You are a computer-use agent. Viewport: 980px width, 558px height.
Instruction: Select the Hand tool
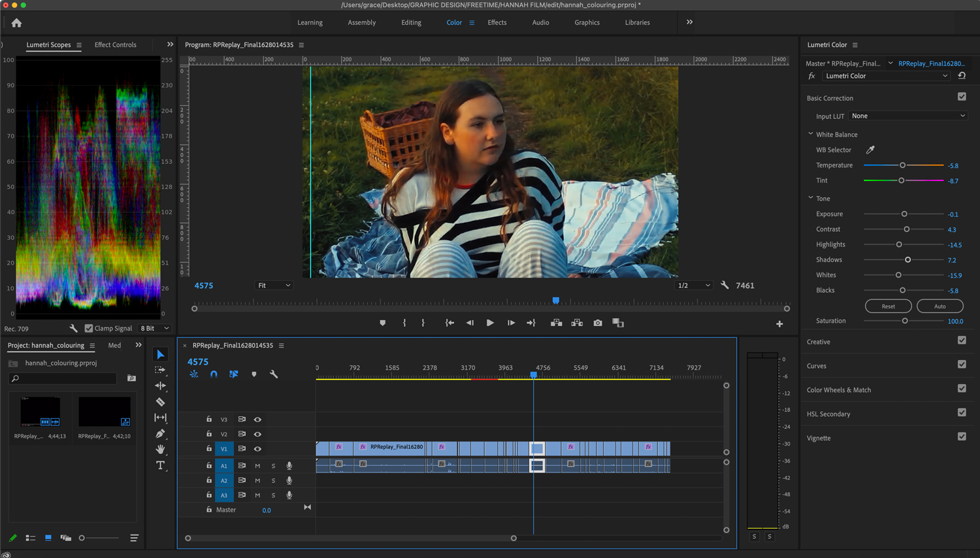point(160,449)
